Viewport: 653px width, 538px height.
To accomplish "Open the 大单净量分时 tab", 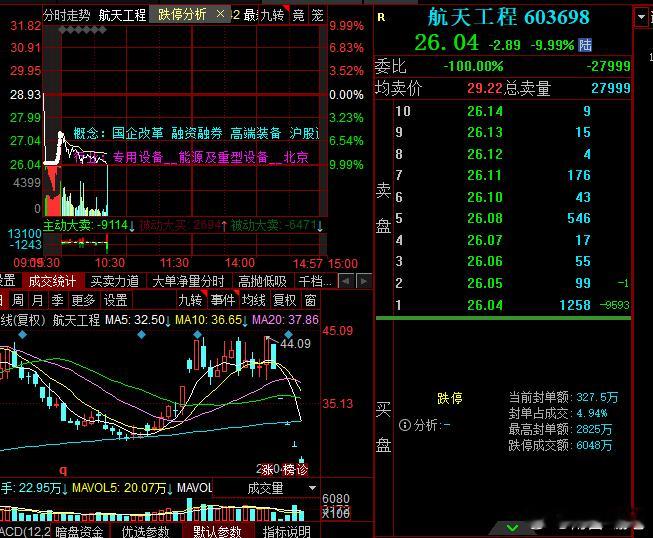I will click(188, 281).
